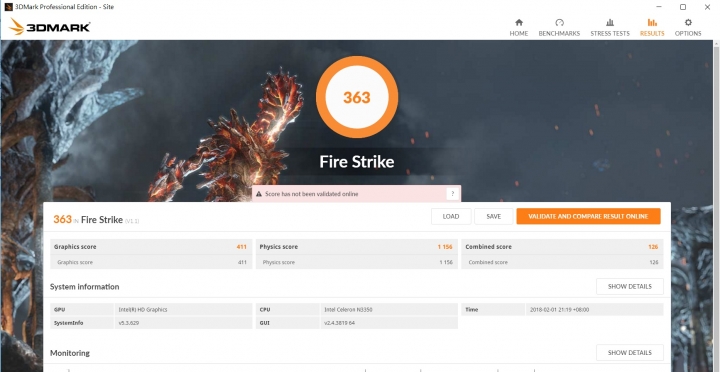Show details for System information
720x372 pixels.
point(630,287)
